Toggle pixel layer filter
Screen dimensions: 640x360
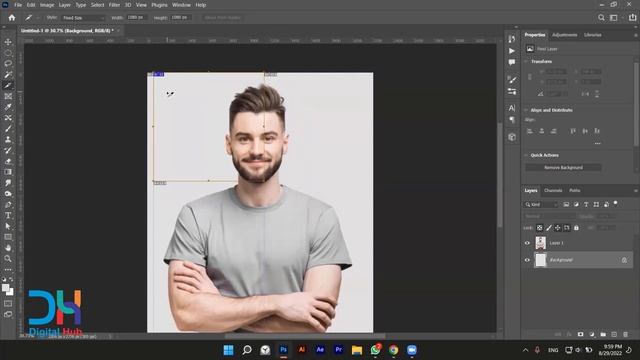pyautogui.click(x=566, y=204)
